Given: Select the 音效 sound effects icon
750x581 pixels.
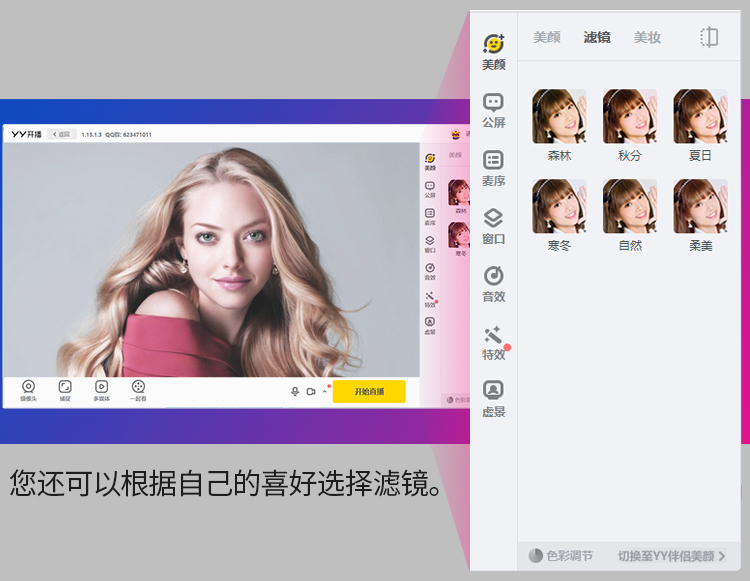Looking at the screenshot, I should [x=493, y=283].
